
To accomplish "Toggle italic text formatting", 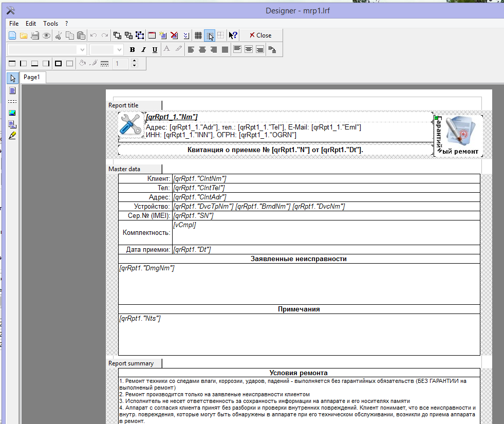I will (x=143, y=49).
